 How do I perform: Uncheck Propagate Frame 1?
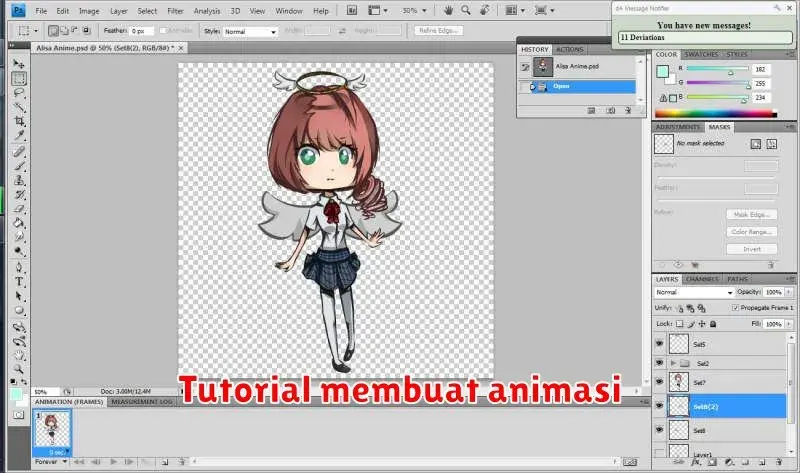click(735, 308)
